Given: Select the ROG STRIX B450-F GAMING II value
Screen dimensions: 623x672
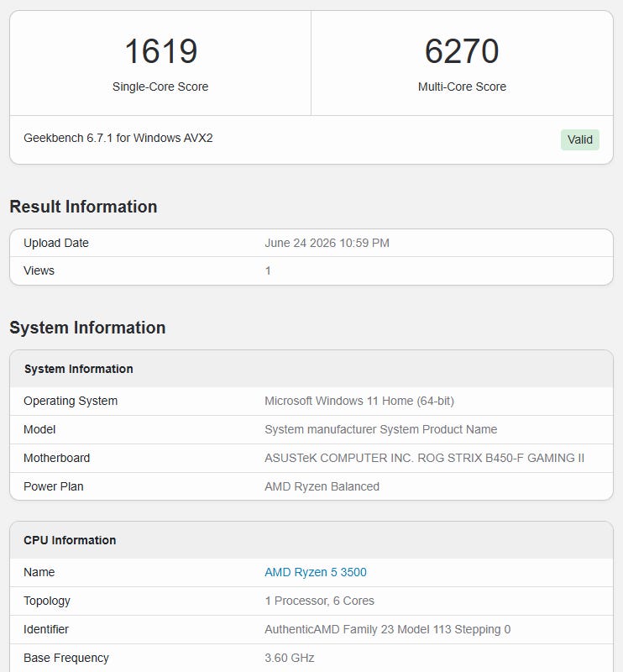Looking at the screenshot, I should pyautogui.click(x=424, y=458).
